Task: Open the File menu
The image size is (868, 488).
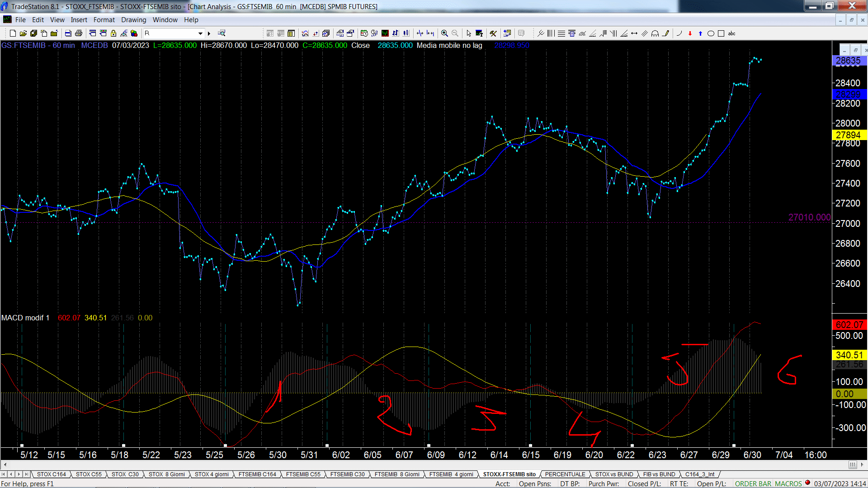Action: [20, 20]
